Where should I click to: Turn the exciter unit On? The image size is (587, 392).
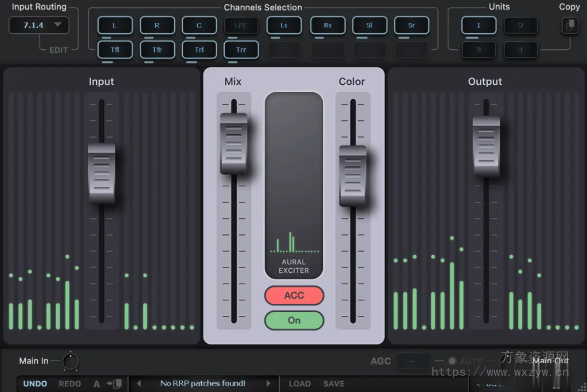pyautogui.click(x=294, y=320)
